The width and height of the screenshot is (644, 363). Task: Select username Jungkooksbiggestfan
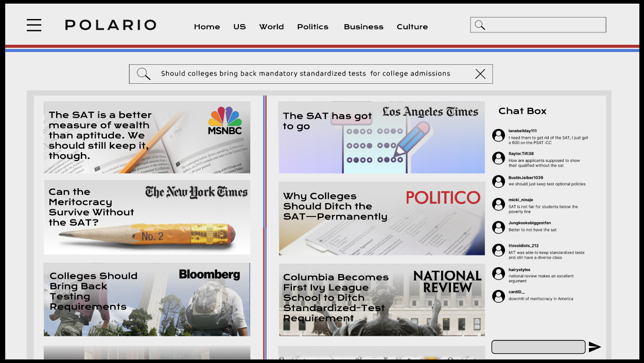[530, 223]
